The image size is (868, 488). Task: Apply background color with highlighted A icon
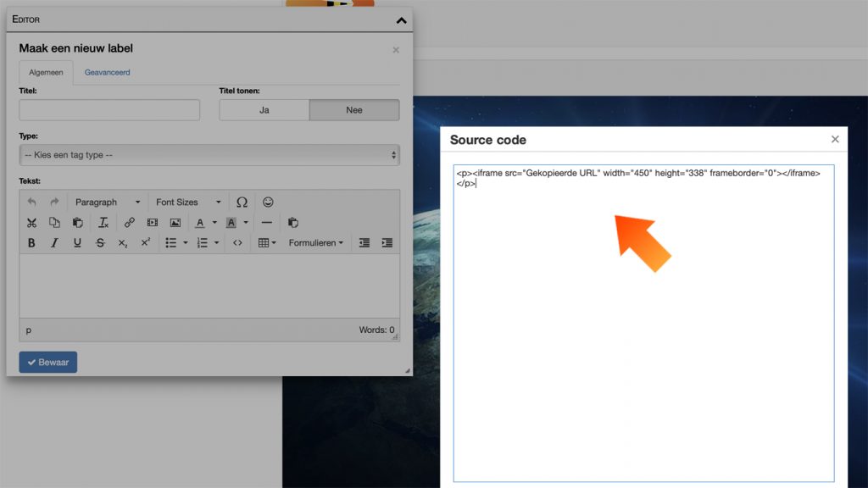click(x=231, y=223)
